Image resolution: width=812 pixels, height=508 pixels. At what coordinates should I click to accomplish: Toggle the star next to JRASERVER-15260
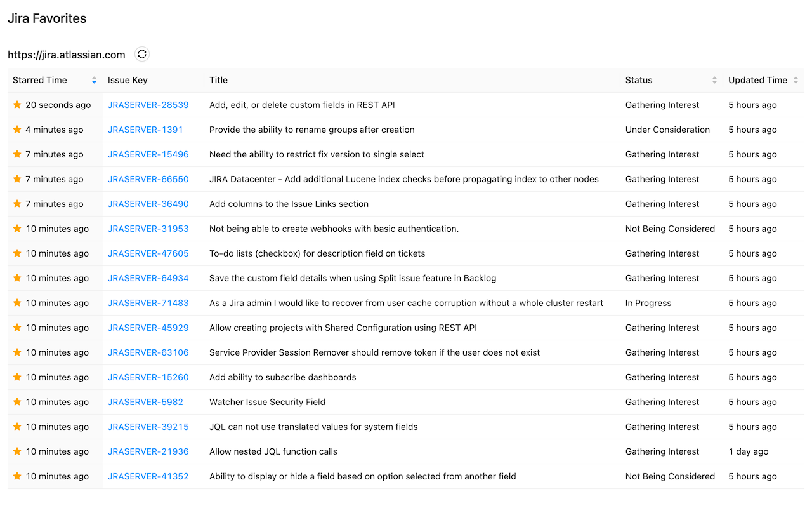(x=17, y=377)
